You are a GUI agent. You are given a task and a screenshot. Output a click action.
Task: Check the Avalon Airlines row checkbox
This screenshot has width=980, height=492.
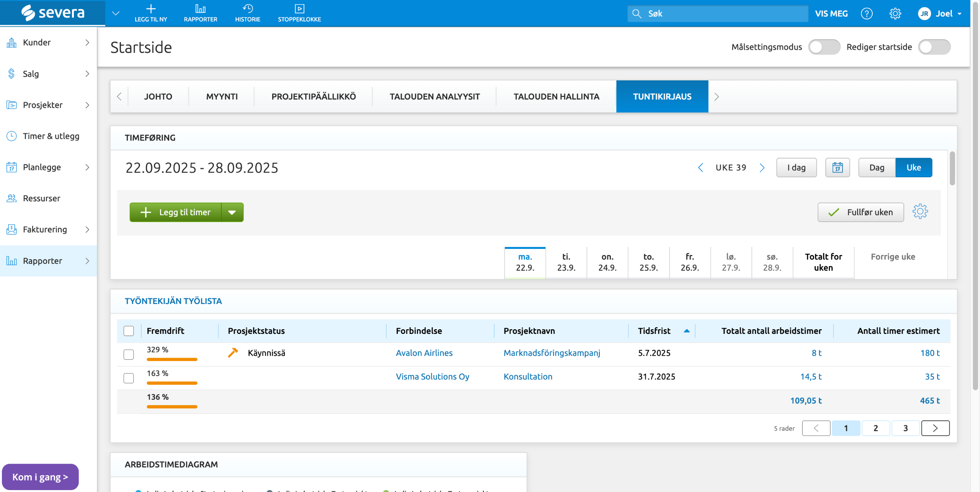coord(129,354)
